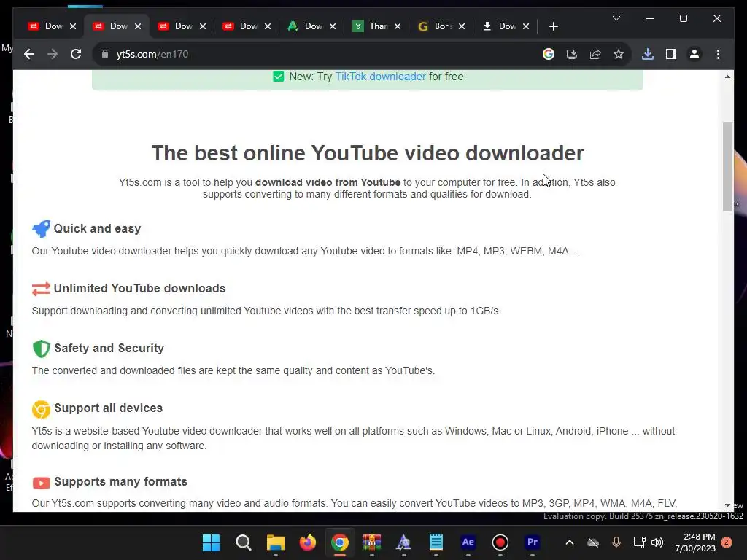Screen dimensions: 747x560
Task: Open Adobe After Effects from taskbar
Action: click(468, 542)
